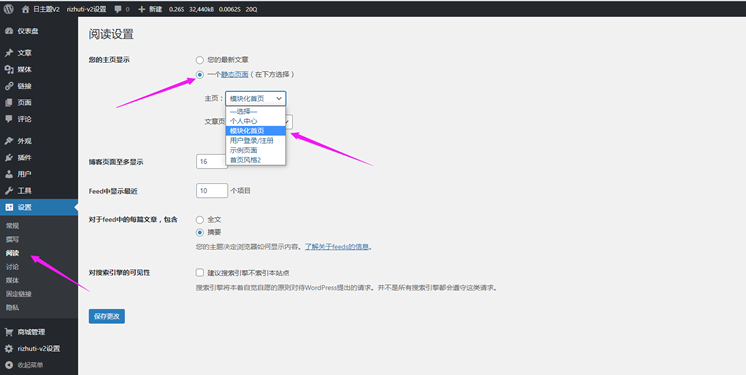Open 页面 pages icon in sidebar
Image resolution: width=746 pixels, height=375 pixels.
pyautogui.click(x=9, y=103)
